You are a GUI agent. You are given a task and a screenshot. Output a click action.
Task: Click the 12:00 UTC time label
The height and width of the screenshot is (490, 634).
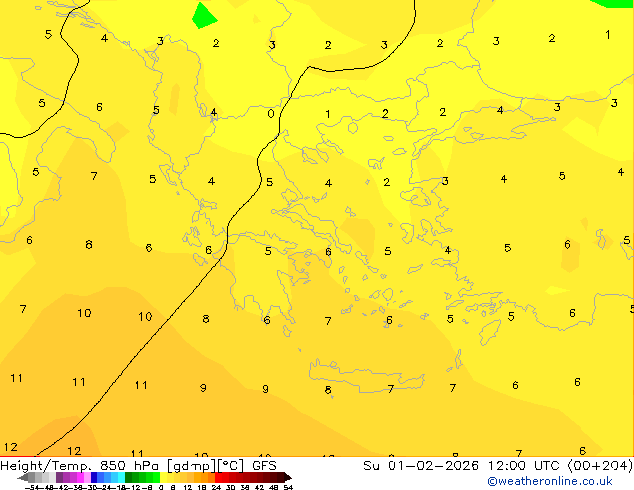(508, 465)
